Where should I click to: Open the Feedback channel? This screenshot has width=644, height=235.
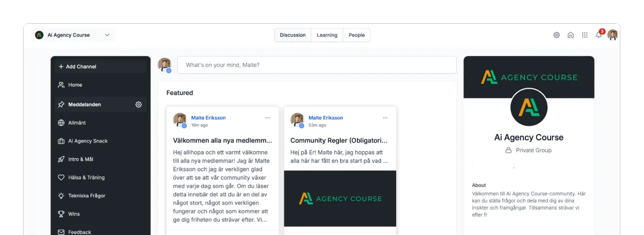pos(100,232)
